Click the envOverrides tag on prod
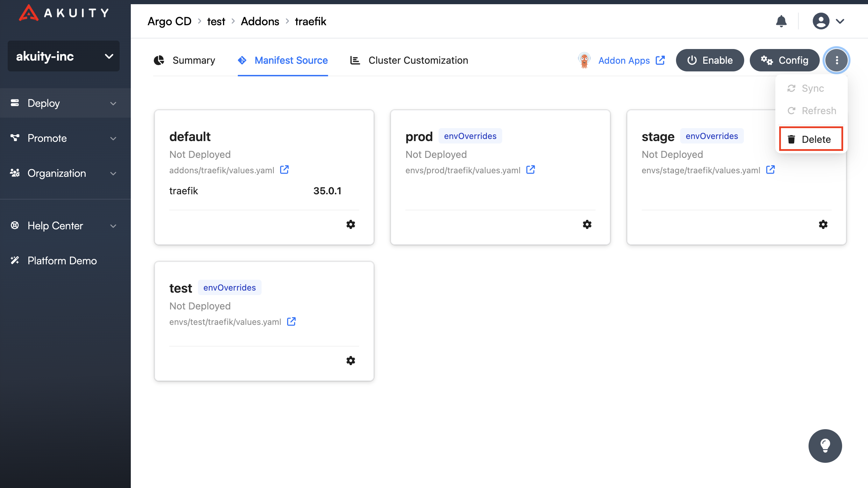Image resolution: width=868 pixels, height=488 pixels. coord(470,136)
